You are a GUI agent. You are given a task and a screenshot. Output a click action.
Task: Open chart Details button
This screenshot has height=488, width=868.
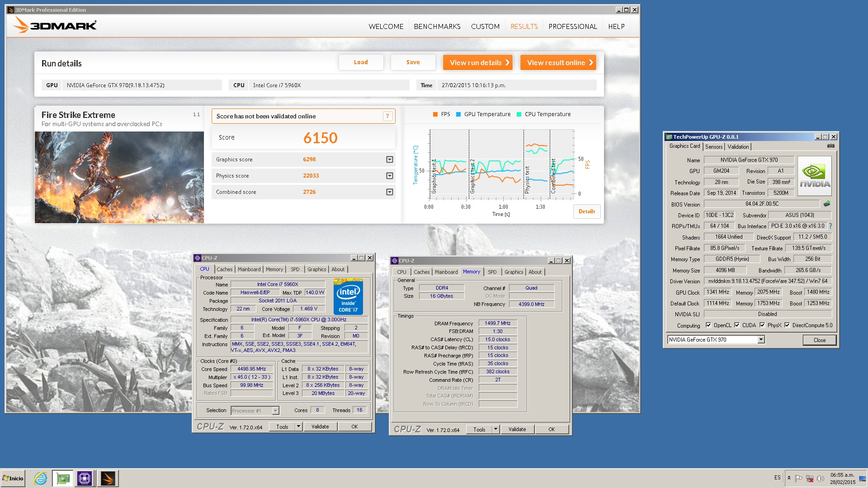pos(587,211)
